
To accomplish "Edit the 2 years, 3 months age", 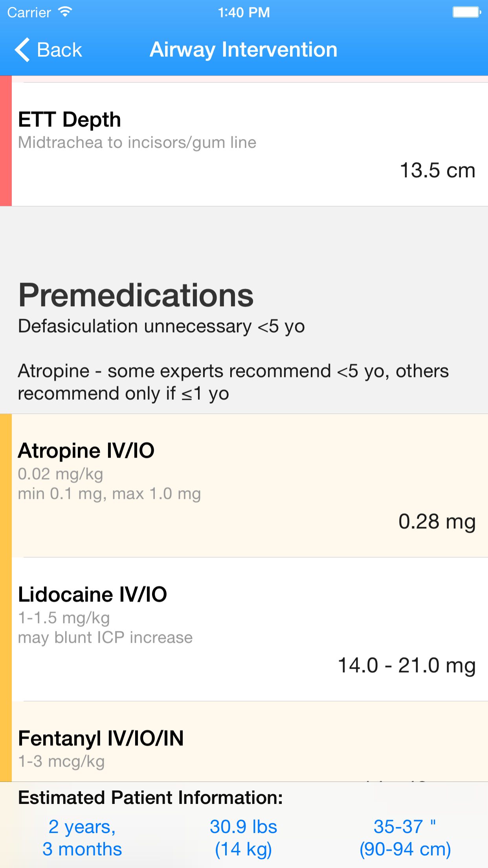I will [x=82, y=838].
